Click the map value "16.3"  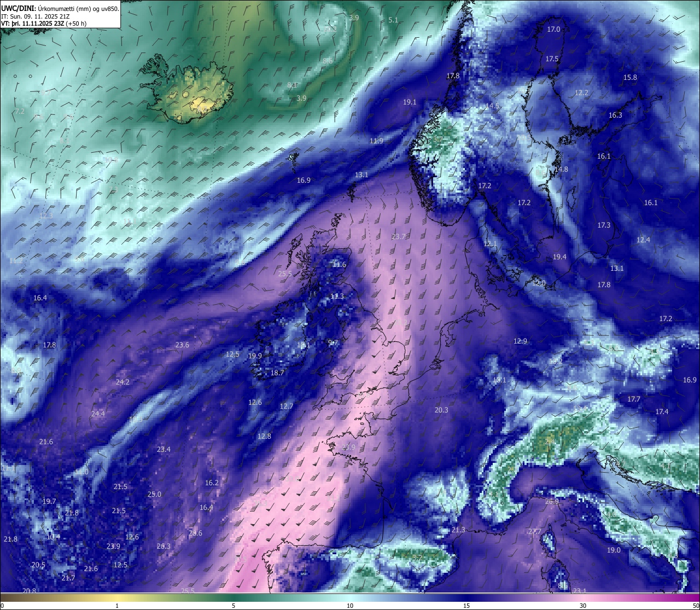(x=616, y=115)
